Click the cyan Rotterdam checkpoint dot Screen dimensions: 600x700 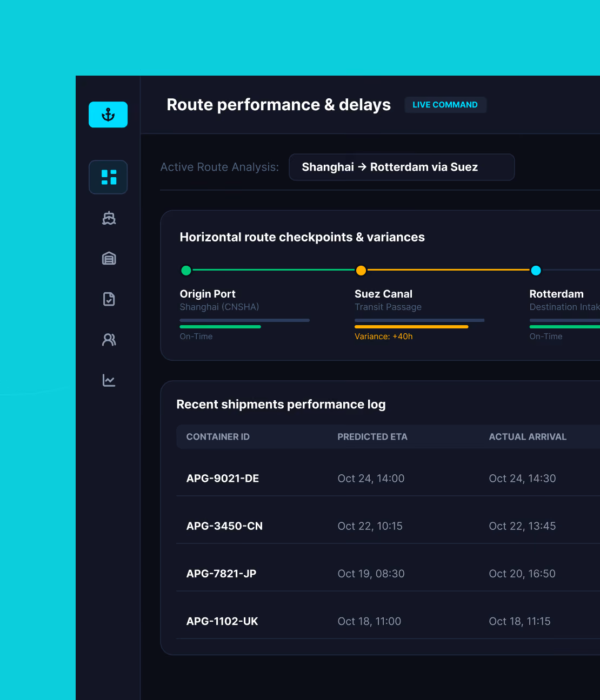click(536, 270)
